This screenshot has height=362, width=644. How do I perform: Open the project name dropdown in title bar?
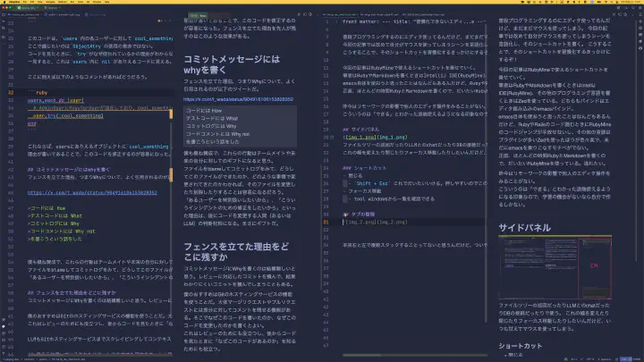[x=28, y=8]
